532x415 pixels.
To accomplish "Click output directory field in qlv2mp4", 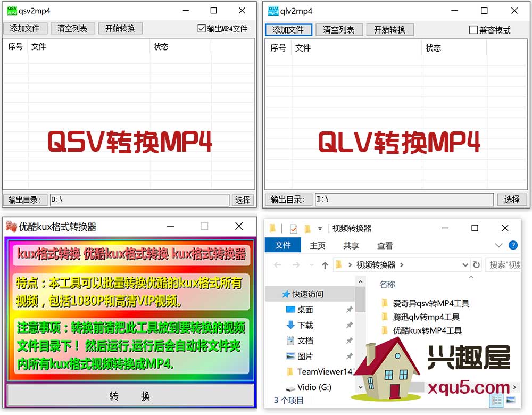I will (x=404, y=200).
